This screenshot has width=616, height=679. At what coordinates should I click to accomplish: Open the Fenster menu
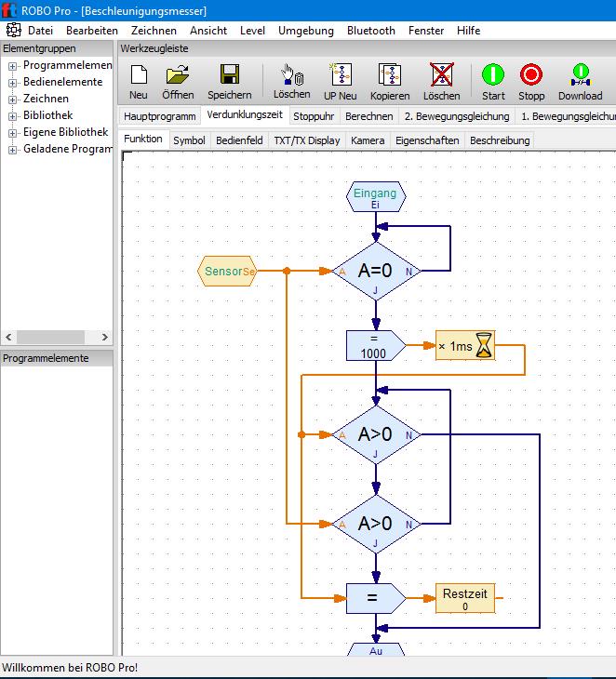(x=426, y=31)
